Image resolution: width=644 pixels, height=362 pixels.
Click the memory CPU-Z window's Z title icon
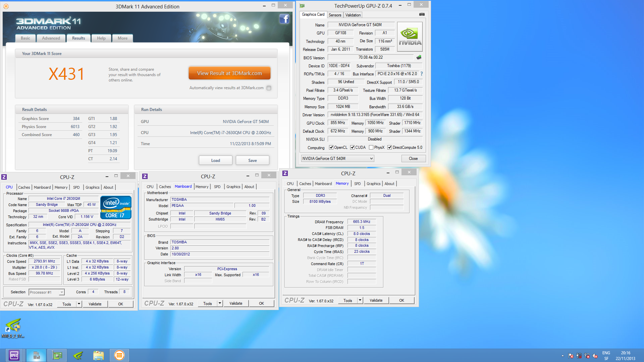point(285,173)
